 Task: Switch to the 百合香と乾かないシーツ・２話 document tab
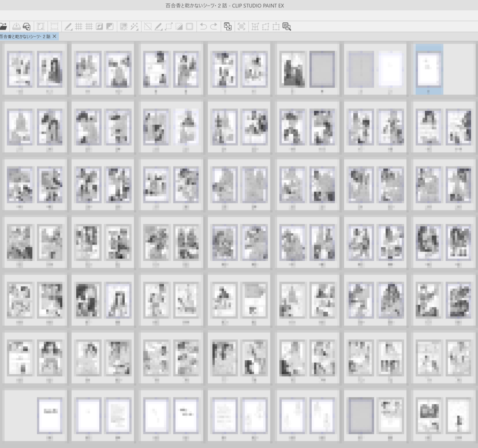(25, 36)
